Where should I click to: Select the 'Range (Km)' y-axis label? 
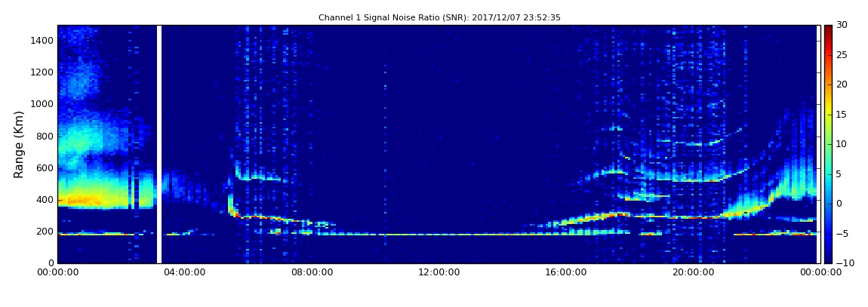click(19, 144)
